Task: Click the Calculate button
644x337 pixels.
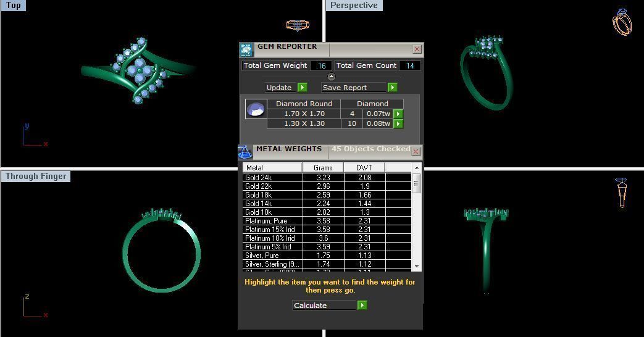Action: 324,306
